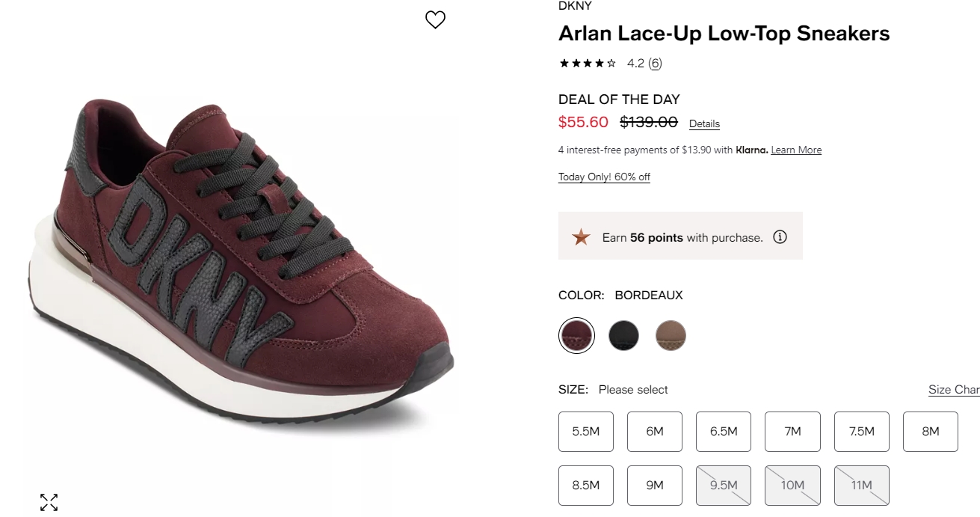Select size 8.5M
The image size is (980, 517).
click(586, 486)
